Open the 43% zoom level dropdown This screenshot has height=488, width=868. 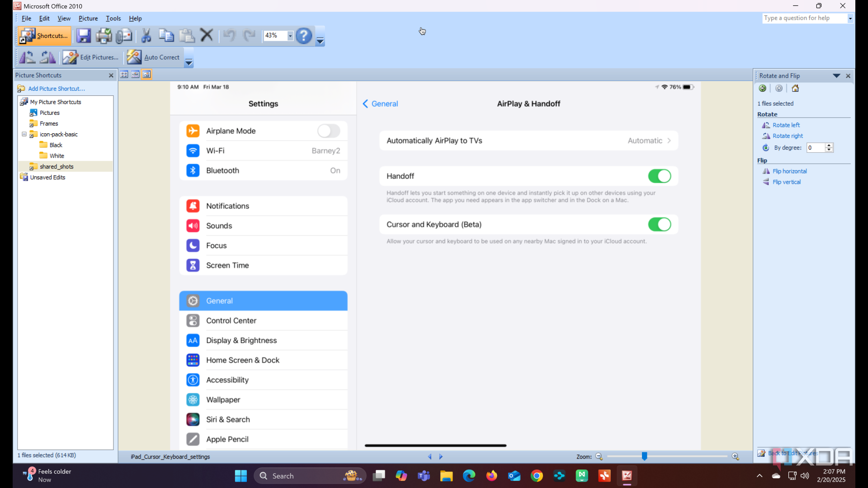tap(290, 36)
